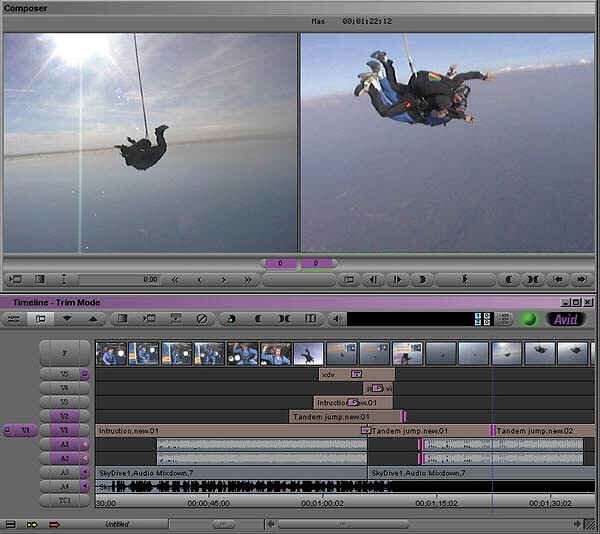This screenshot has height=534, width=600.
Task: Click the green status light beside Avid logo
Action: [x=529, y=319]
